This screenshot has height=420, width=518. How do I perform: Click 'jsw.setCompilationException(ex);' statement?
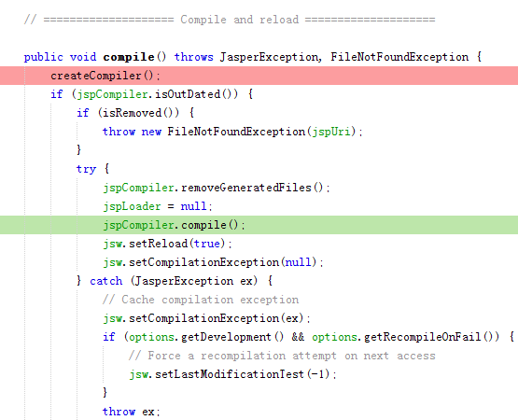point(207,318)
